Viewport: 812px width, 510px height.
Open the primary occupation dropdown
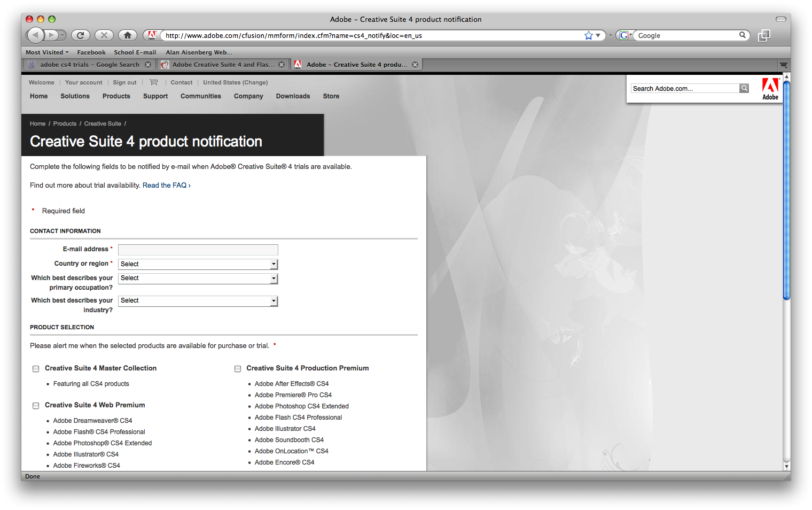coord(198,279)
